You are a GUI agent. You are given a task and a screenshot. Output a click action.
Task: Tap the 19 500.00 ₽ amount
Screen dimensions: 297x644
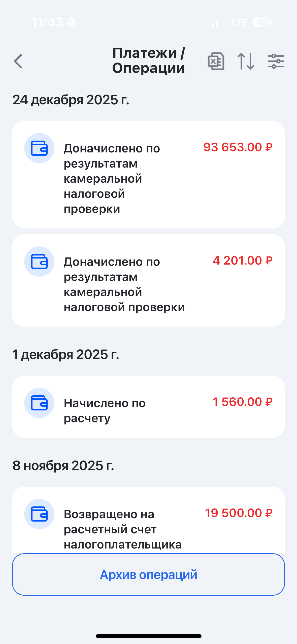(239, 513)
